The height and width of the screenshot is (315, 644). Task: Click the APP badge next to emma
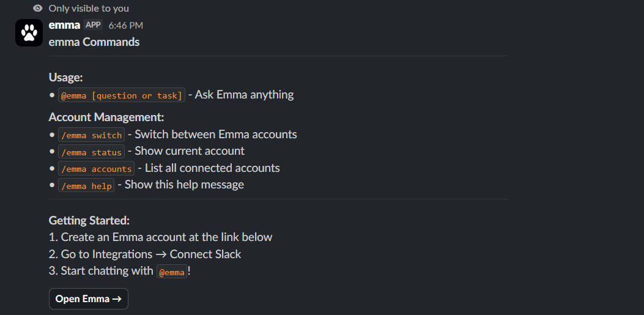pos(93,25)
